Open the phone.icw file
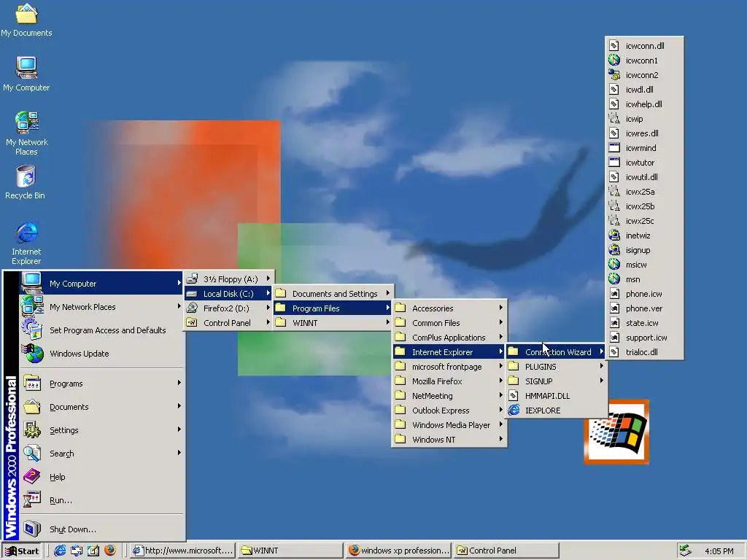Viewport: 747px width, 560px height. pyautogui.click(x=645, y=294)
